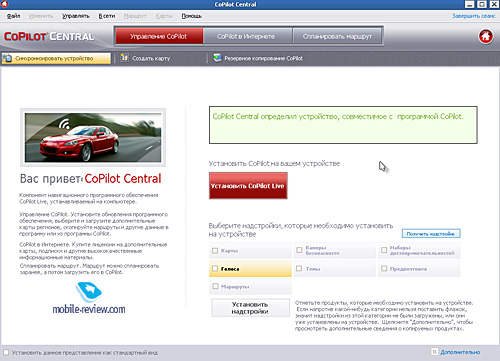
Task: Click the red car banner image
Action: 93,137
